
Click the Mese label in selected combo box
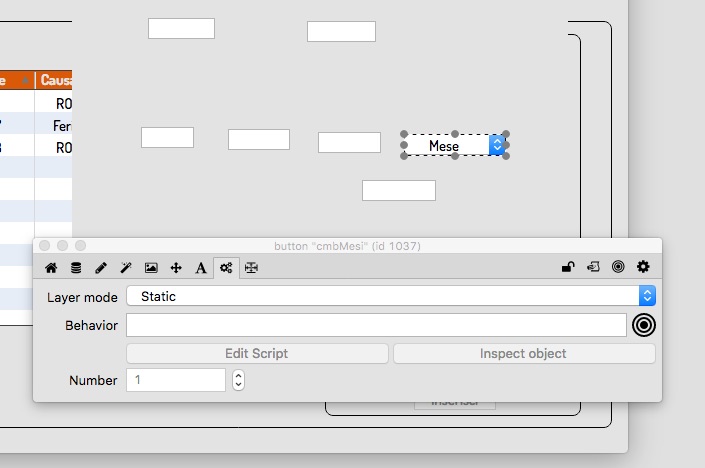tap(444, 146)
